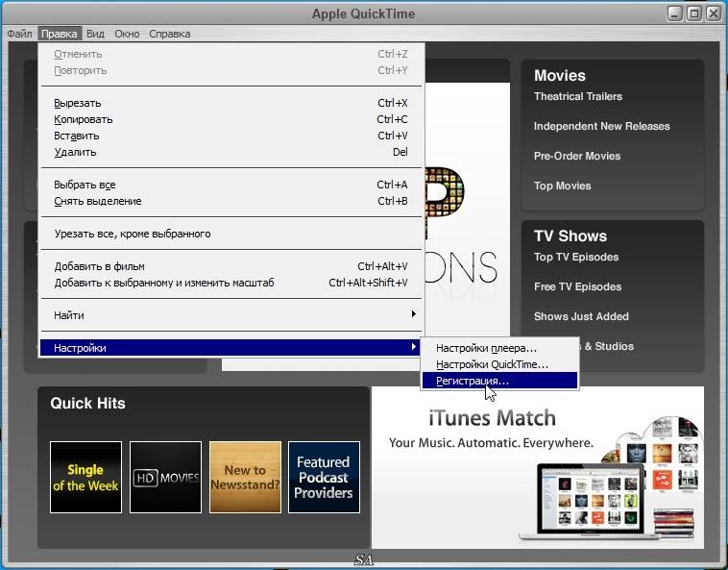Open New to Newsstand tile
Viewport: 728px width, 570px height.
click(x=245, y=477)
